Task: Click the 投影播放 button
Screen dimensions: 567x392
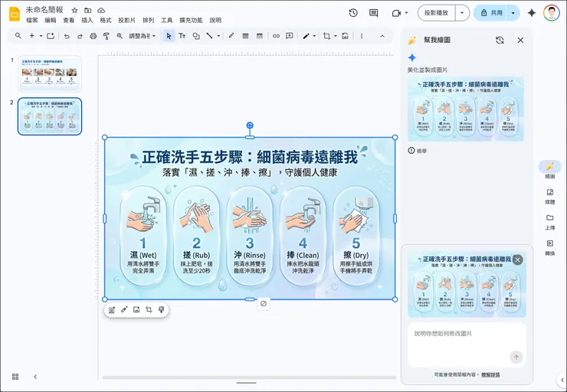Action: 437,13
